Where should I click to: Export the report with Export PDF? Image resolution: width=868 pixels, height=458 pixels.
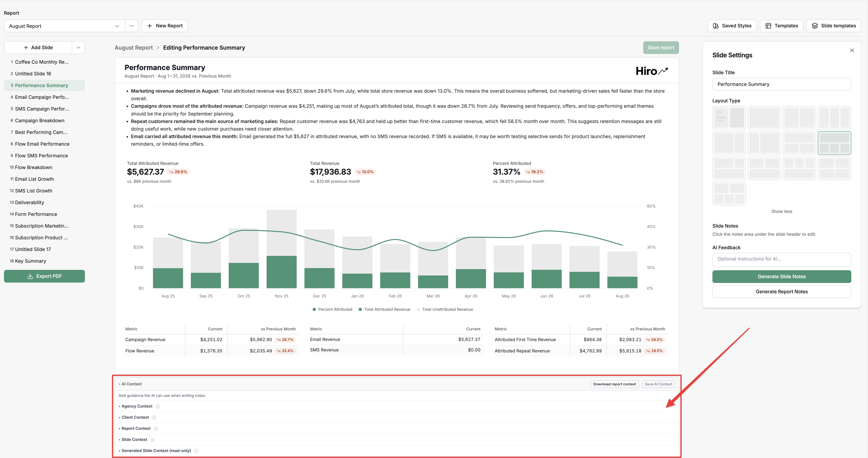pyautogui.click(x=44, y=276)
